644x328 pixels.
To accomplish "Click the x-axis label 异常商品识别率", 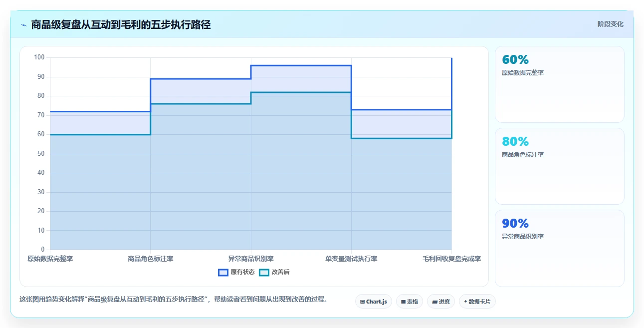I will tap(251, 259).
